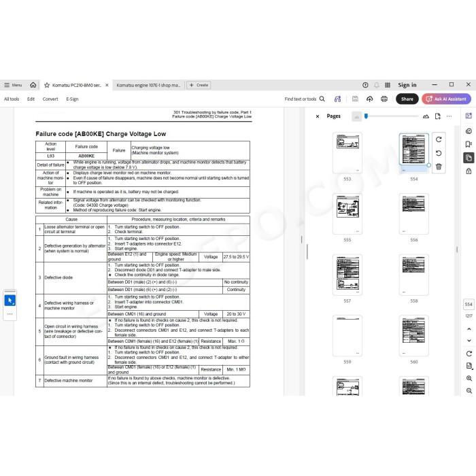Close the Komatsu PC210-8M0 tab
Image resolution: width=476 pixels, height=476 pixels.
[107, 85]
